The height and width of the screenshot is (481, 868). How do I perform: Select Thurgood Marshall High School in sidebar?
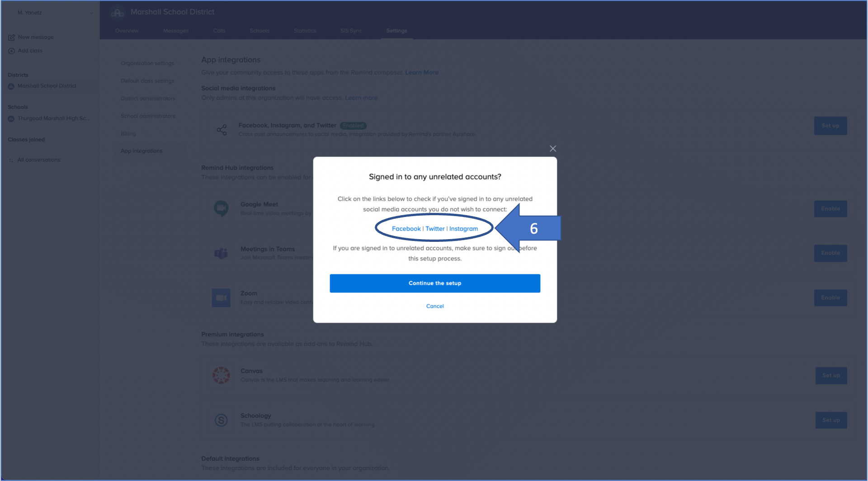click(53, 118)
